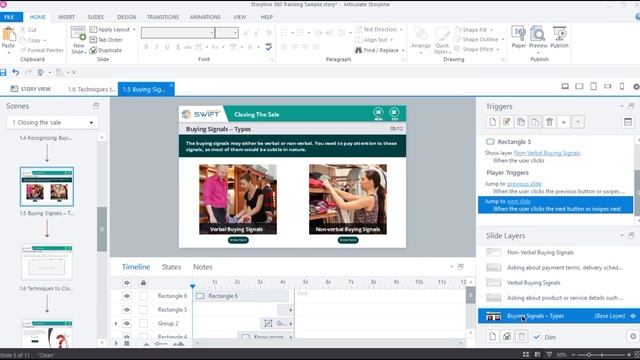Open Quick Styles gallery
Screen dimensions: 640x360
[442, 40]
